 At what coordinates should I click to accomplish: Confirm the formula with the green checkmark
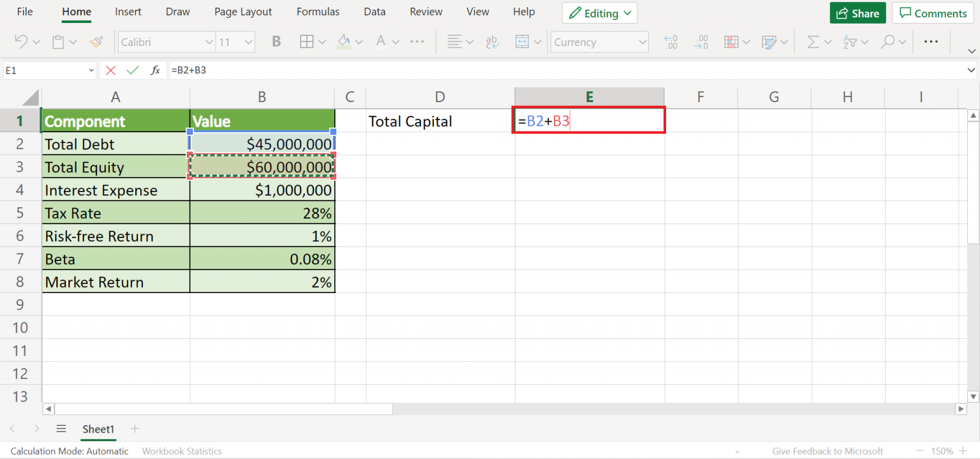[x=132, y=70]
